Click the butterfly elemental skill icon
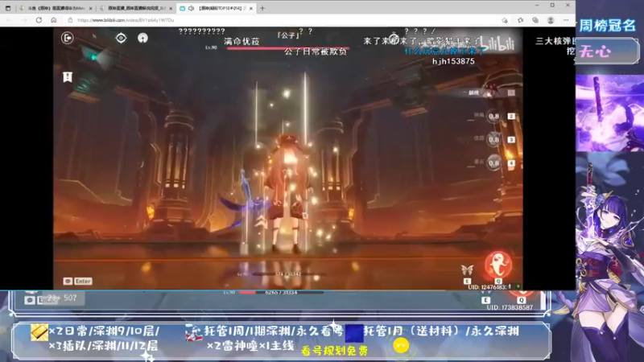 coord(468,270)
